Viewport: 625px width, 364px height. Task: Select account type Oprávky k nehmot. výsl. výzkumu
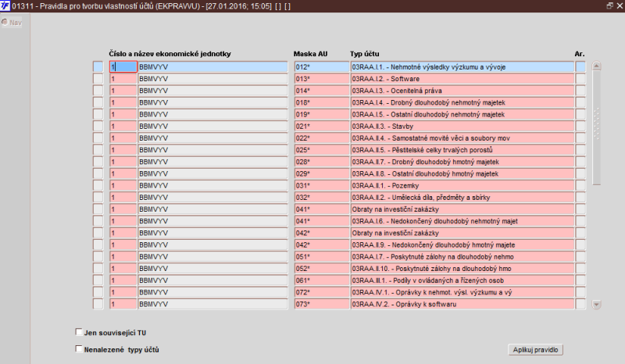pos(462,292)
